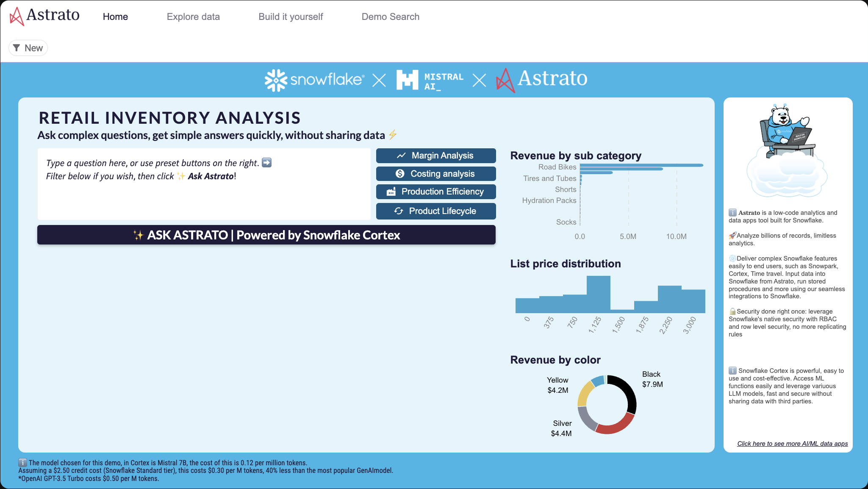Screen dimensions: 868x489
Task: Run the Margin Analysis preset
Action: [436, 156]
